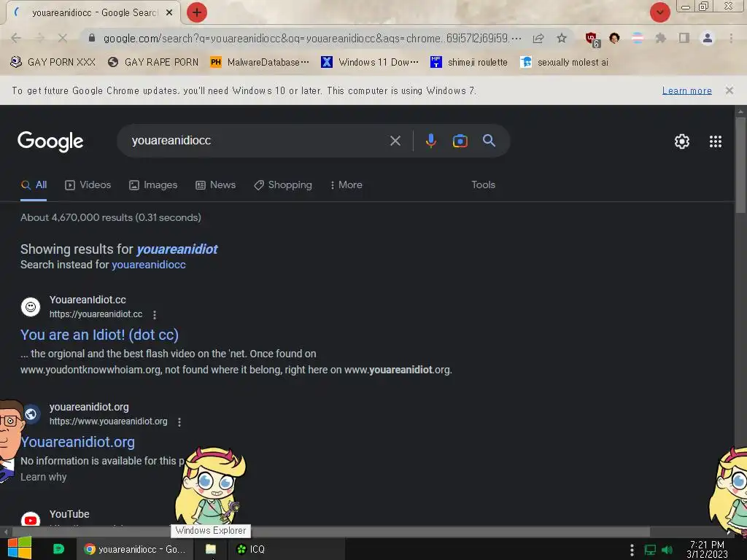Select the All results tab
This screenshot has width=747, height=560.
34,184
